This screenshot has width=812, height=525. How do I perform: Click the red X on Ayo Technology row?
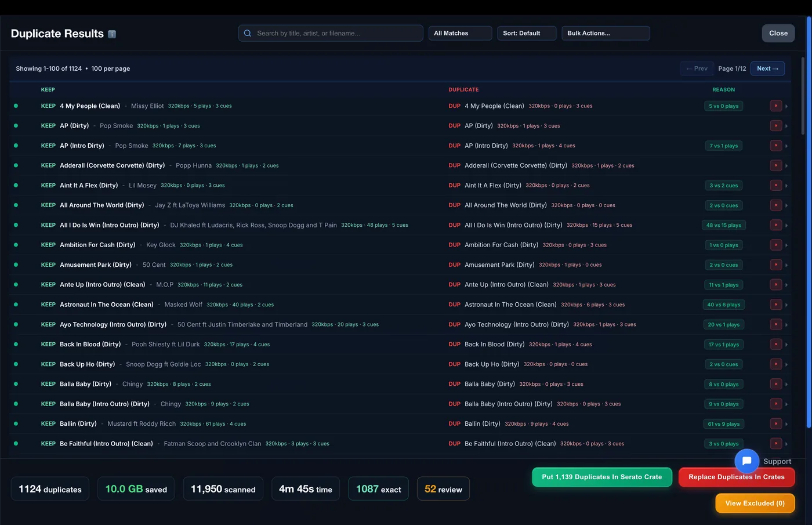(x=776, y=324)
